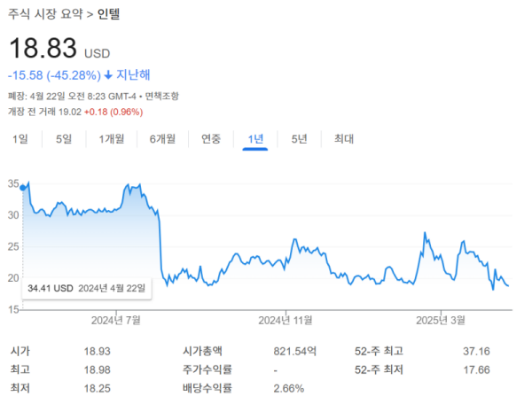Viewport: 532px width, 404px height.
Task: Click the blue chart start data point
Action: tap(23, 188)
